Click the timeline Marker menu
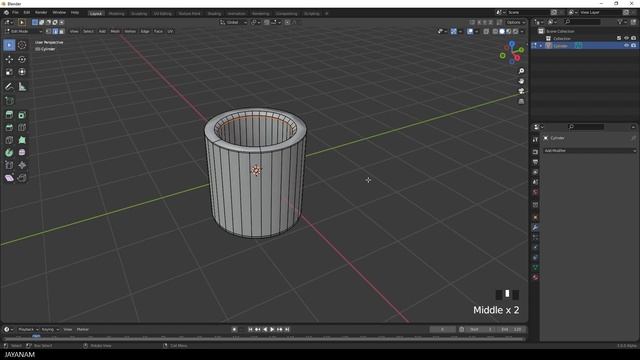 point(82,329)
